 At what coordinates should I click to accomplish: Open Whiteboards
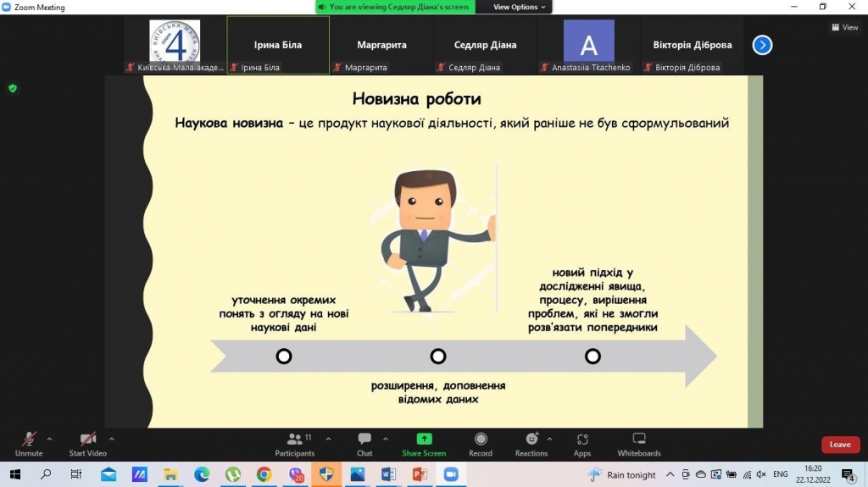click(639, 445)
